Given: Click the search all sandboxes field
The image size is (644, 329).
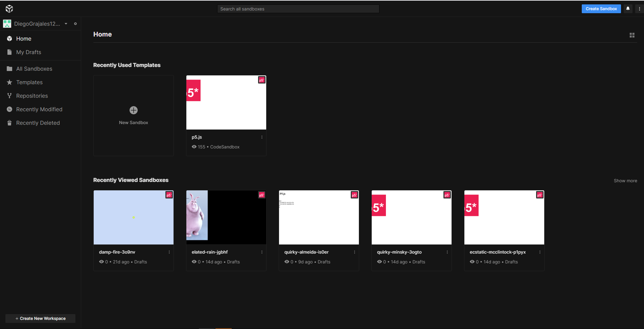Looking at the screenshot, I should (x=298, y=9).
